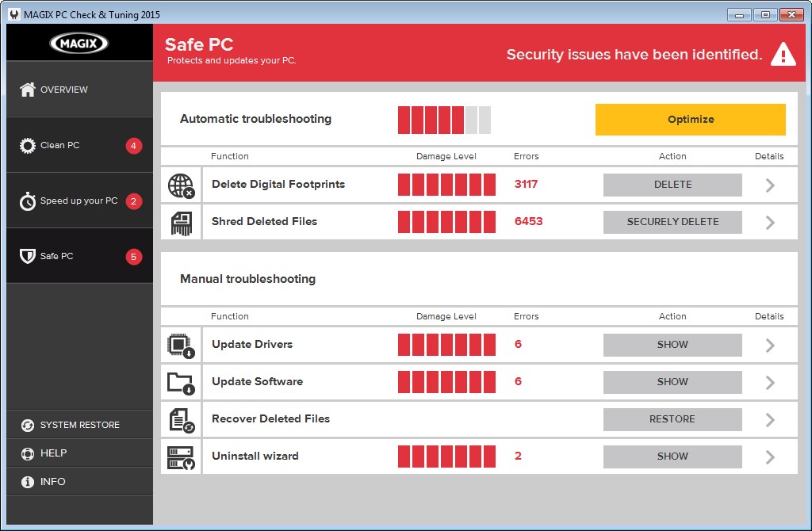Go to Speed up your PC

[79, 201]
